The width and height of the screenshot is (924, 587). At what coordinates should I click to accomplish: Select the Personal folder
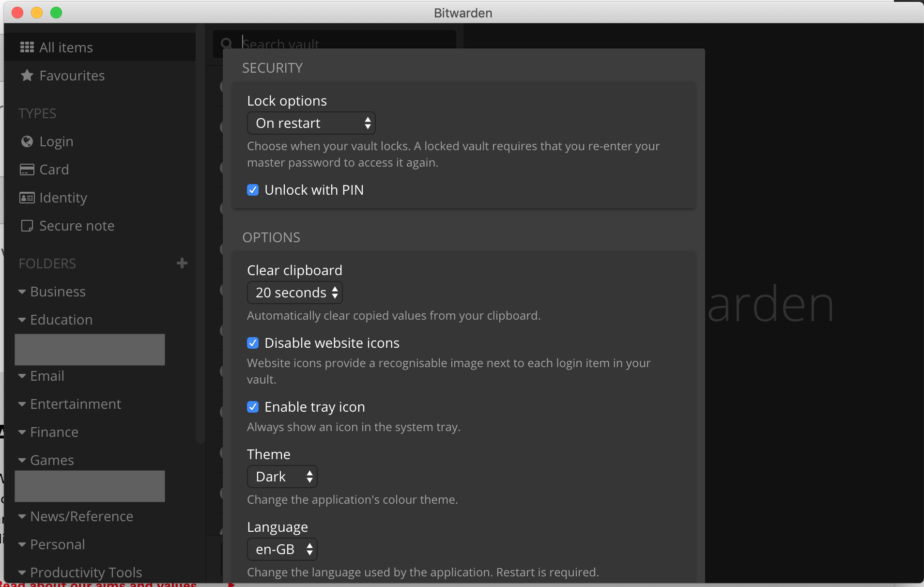(x=57, y=544)
